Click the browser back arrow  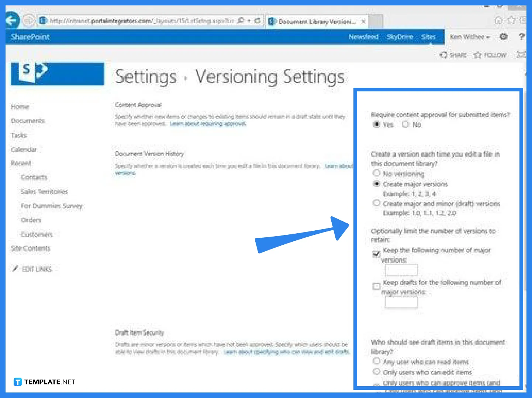click(12, 20)
